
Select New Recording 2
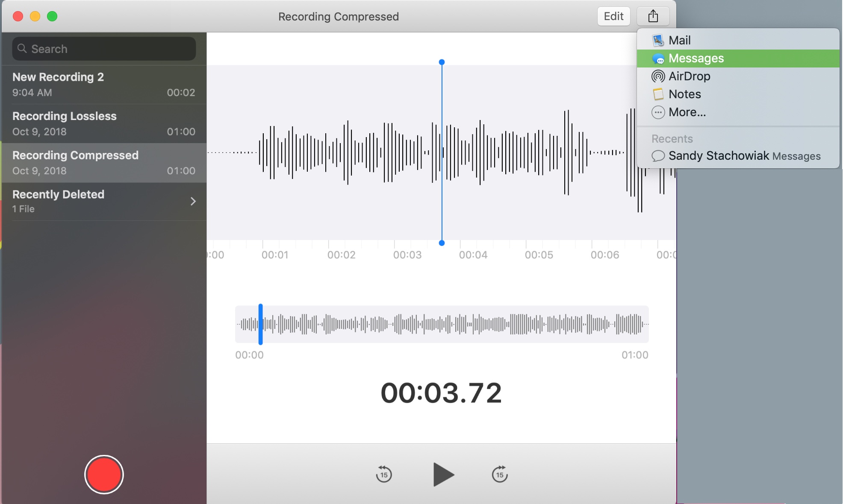click(x=104, y=85)
